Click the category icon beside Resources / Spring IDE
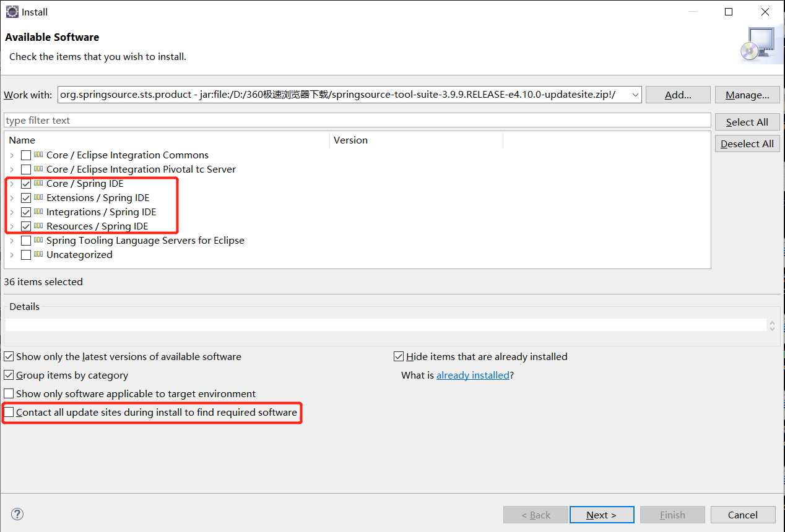Viewport: 785px width, 532px height. click(x=38, y=226)
